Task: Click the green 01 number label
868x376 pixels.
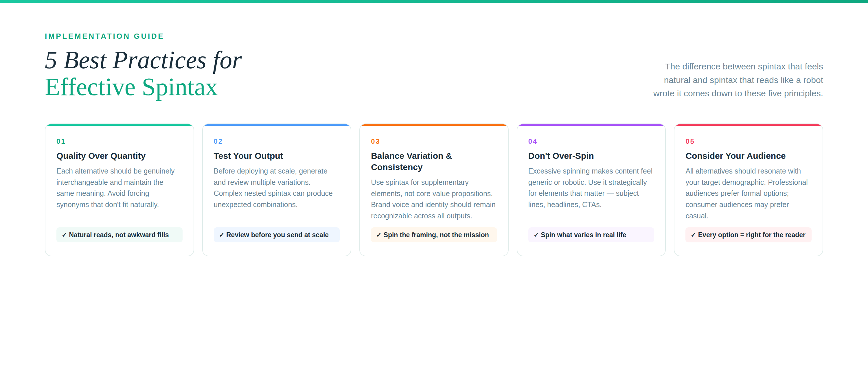Action: tap(61, 141)
